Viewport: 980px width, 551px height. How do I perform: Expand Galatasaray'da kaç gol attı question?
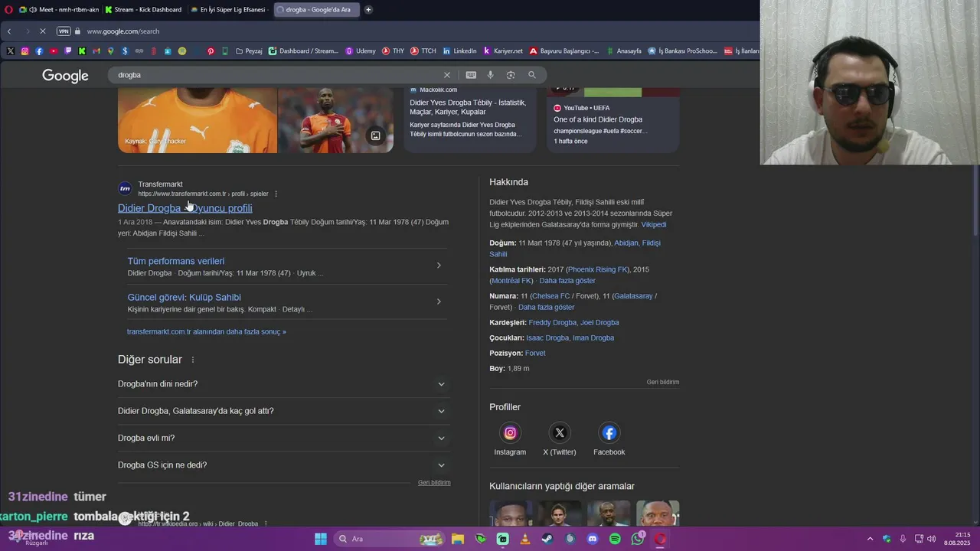tap(283, 411)
